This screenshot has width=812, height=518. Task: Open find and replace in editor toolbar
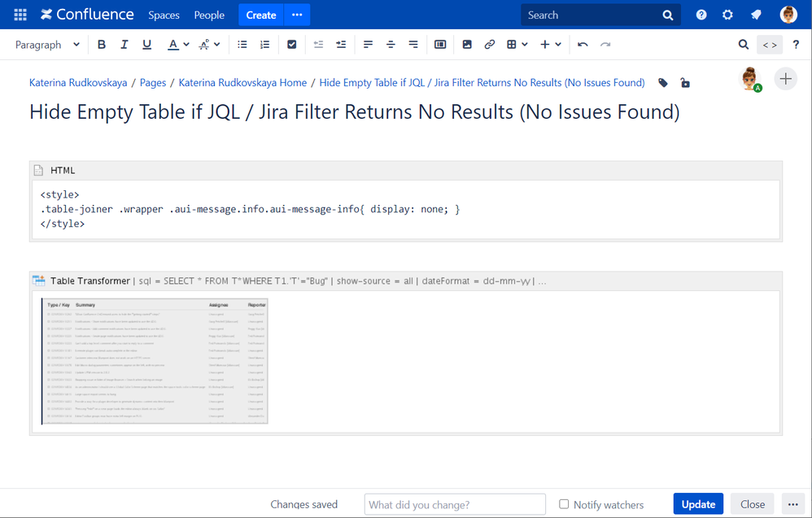(x=743, y=45)
